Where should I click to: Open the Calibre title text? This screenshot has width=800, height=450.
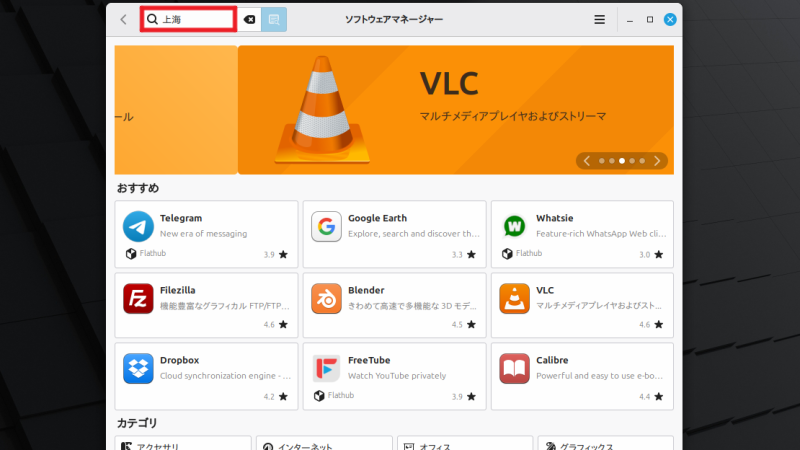pos(552,360)
